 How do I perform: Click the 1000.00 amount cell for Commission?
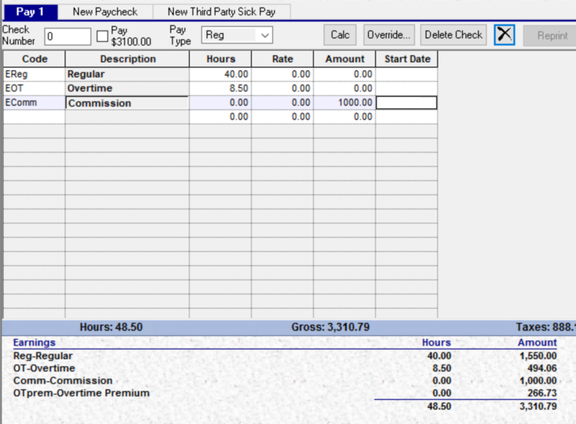pyautogui.click(x=345, y=103)
